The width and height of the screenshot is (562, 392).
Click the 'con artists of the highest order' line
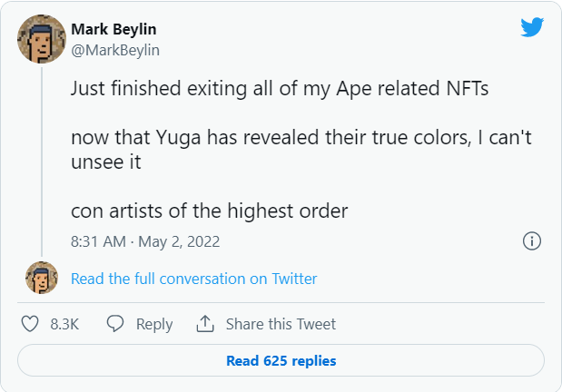click(x=209, y=211)
